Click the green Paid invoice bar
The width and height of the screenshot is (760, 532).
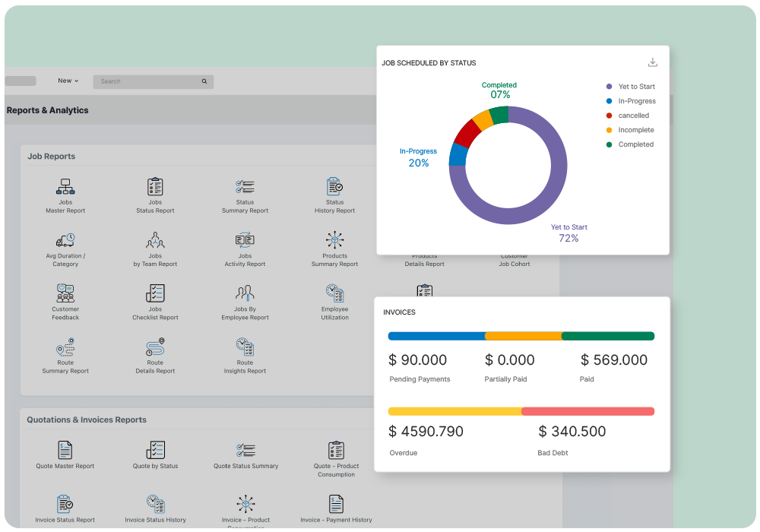point(608,336)
